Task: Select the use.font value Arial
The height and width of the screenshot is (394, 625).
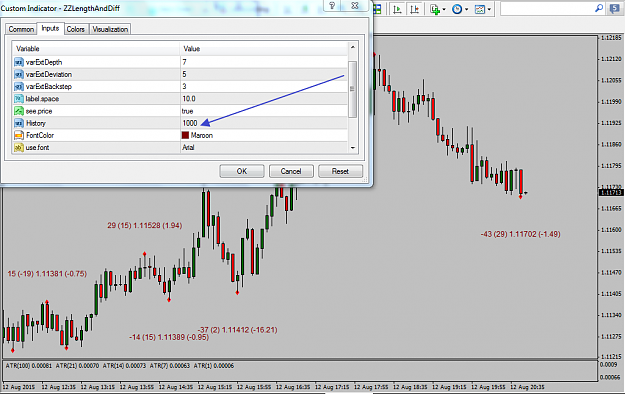Action: coord(188,148)
